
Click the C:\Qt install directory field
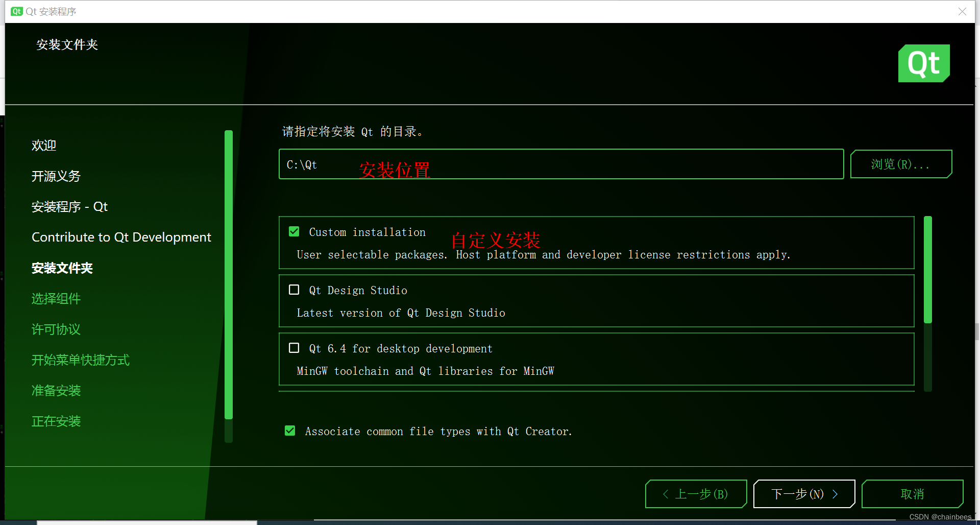pos(561,164)
